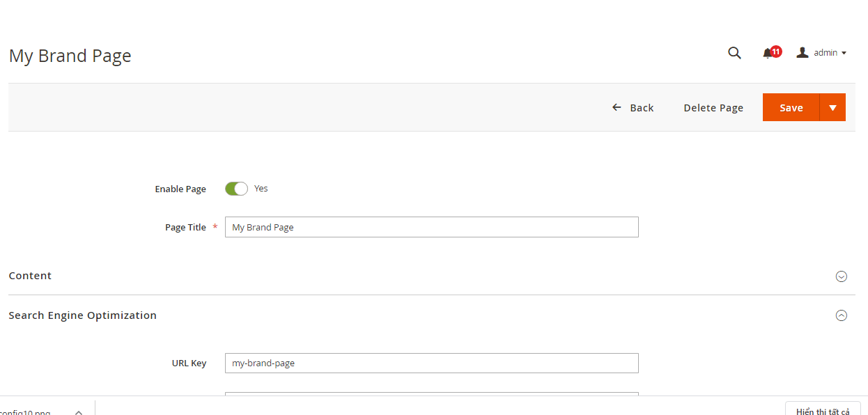Click into the URL Key field

[x=431, y=363]
